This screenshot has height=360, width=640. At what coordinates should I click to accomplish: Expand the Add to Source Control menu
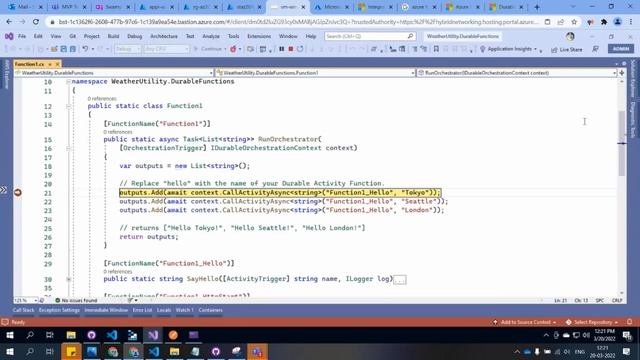tap(524, 322)
